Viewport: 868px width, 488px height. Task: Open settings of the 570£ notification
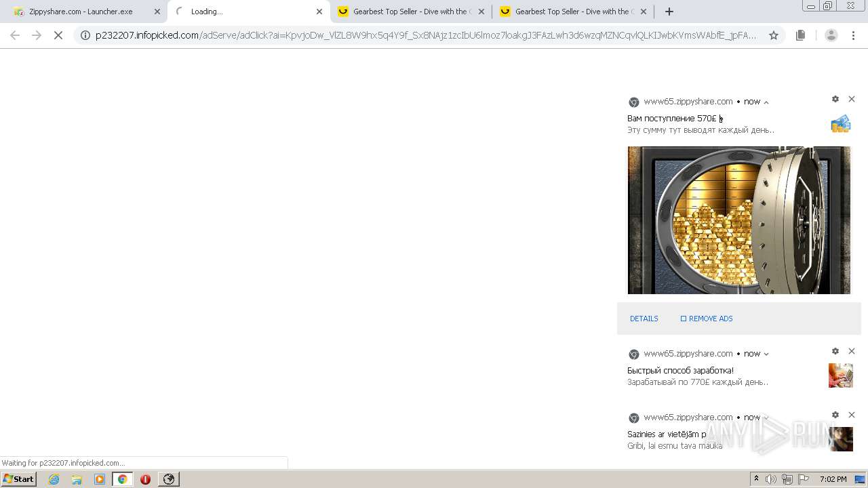(x=835, y=99)
